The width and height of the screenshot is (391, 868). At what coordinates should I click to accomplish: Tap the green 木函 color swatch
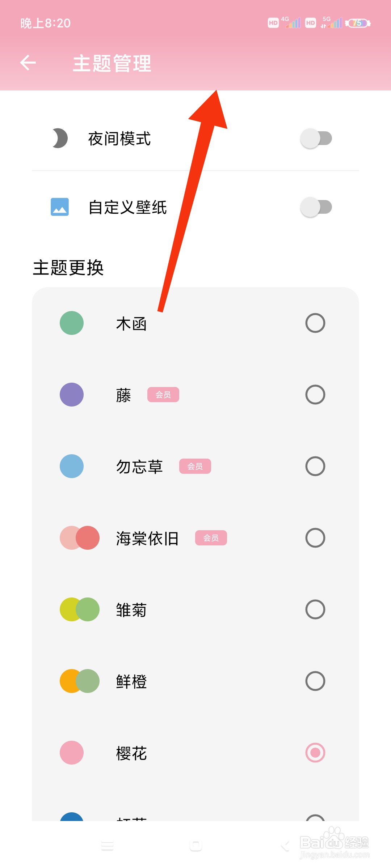(72, 323)
